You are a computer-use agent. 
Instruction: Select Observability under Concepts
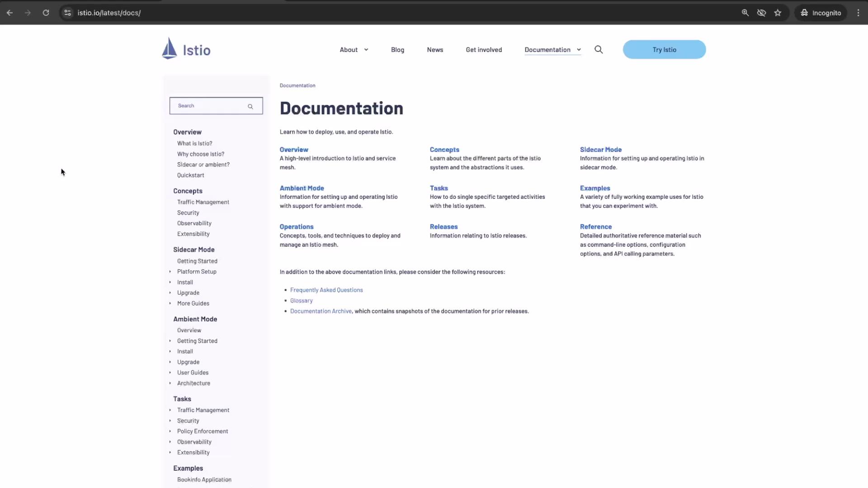[x=194, y=224]
